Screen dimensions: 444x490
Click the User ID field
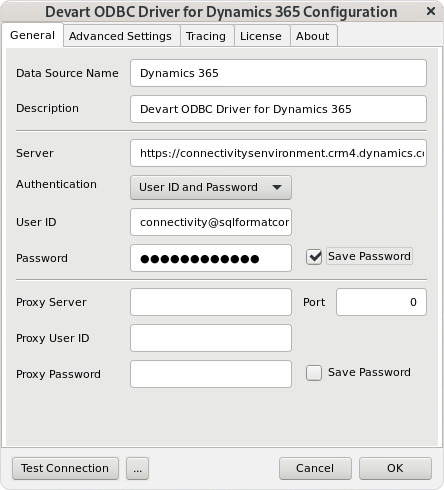211,222
